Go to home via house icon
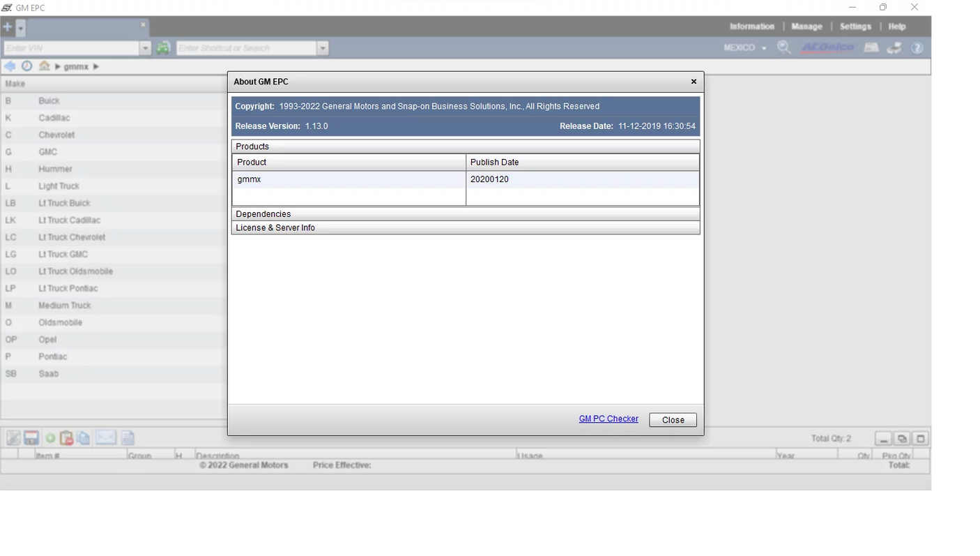Screen dimensions: 980x556 (44, 66)
